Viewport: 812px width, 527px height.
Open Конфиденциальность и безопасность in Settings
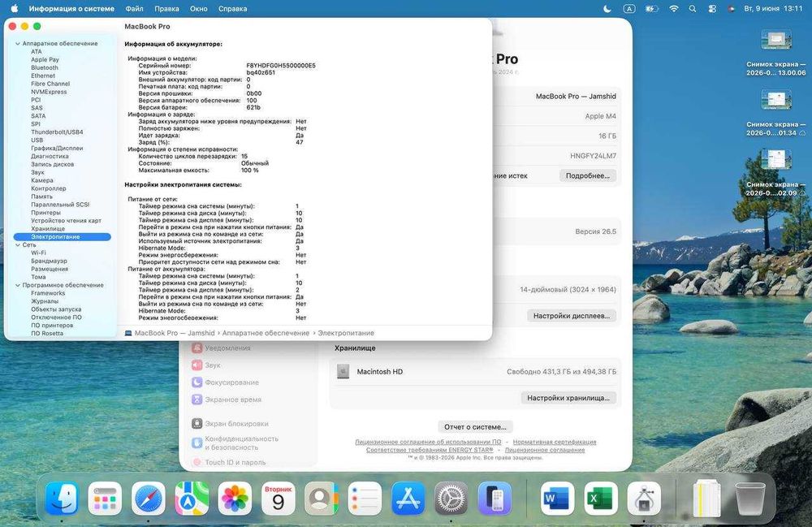(x=235, y=443)
